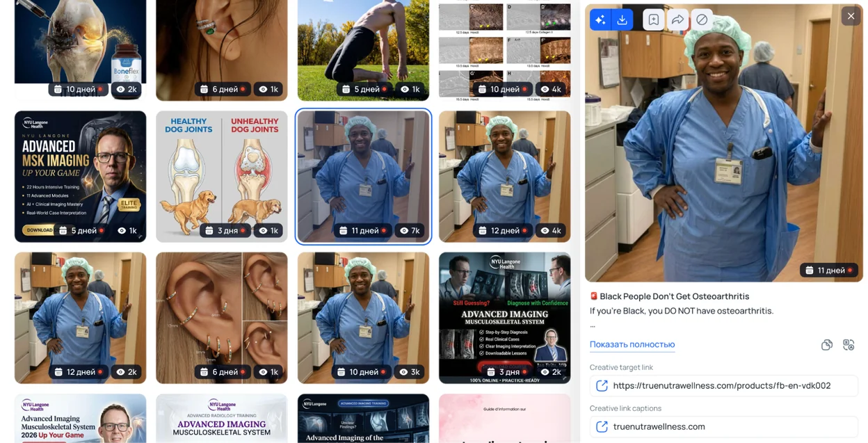Copy the ad text with the copy icon
868x443 pixels.
click(x=827, y=345)
